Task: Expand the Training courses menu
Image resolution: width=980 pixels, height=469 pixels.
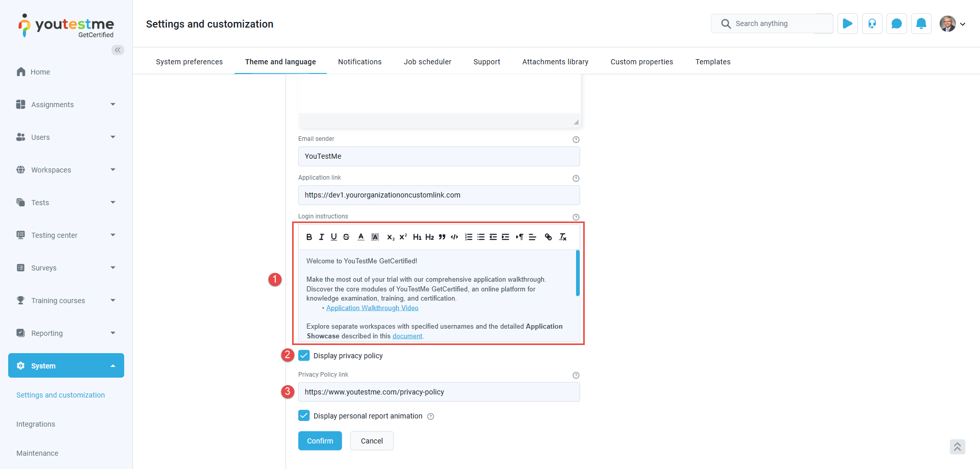Action: [66, 300]
